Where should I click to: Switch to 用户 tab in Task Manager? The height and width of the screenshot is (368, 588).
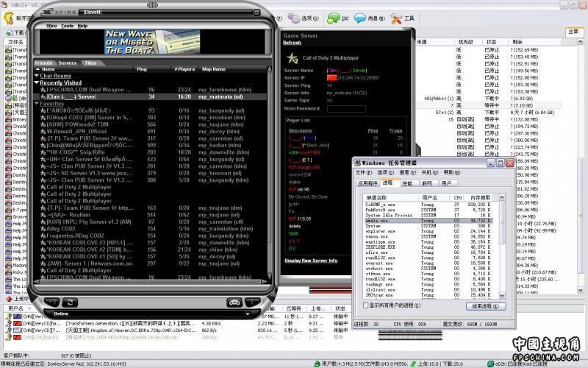[447, 183]
